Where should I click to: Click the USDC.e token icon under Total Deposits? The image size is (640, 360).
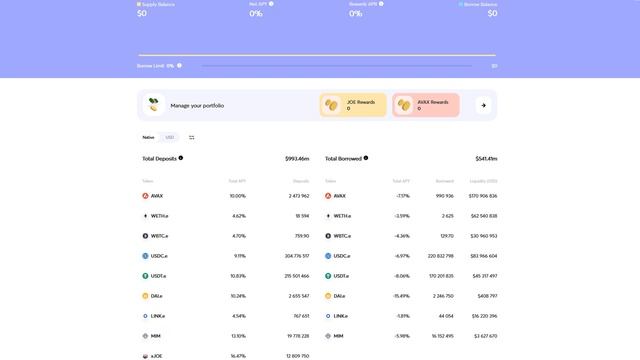pos(145,256)
